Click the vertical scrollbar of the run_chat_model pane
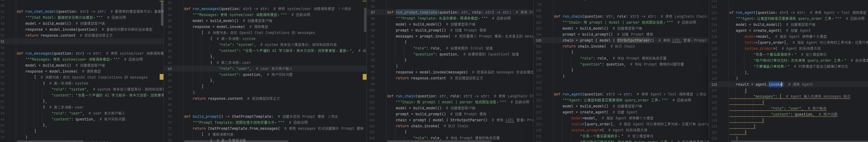Screen dimensions: 868x142 click(162, 13)
